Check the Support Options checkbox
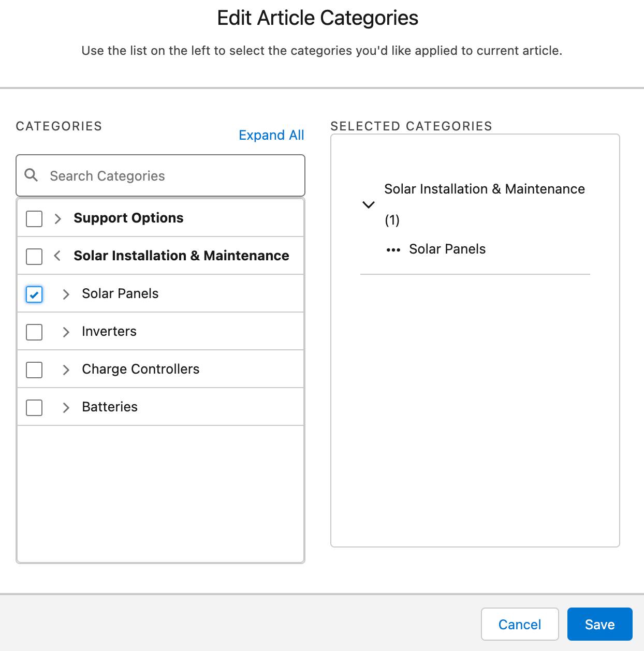This screenshot has width=644, height=651. 34,218
